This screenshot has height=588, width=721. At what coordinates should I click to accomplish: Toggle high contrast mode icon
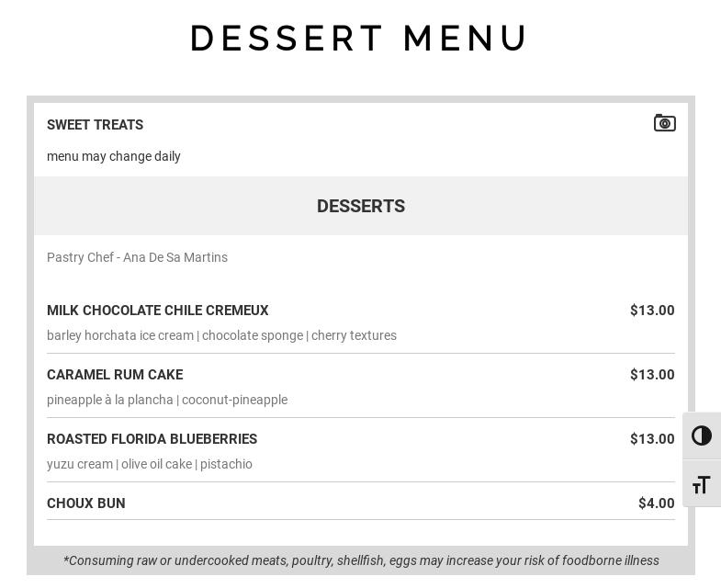point(701,435)
